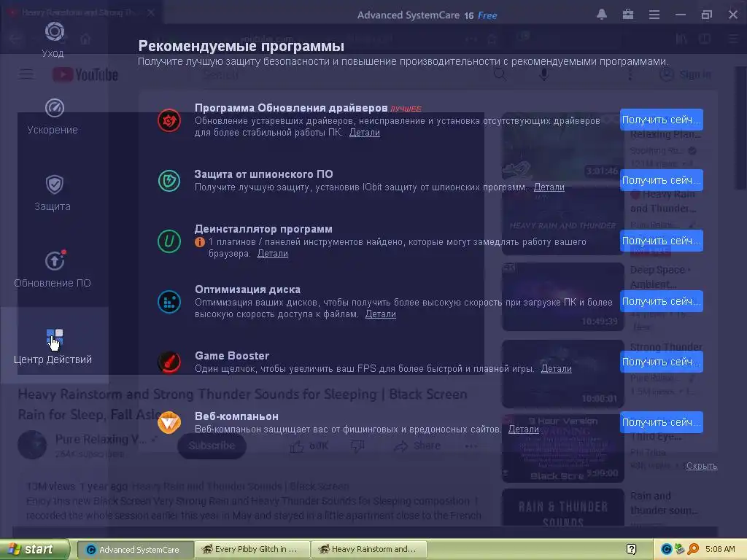The width and height of the screenshot is (747, 560).
Task: Click the green spyware protection shield icon
Action: (x=169, y=181)
